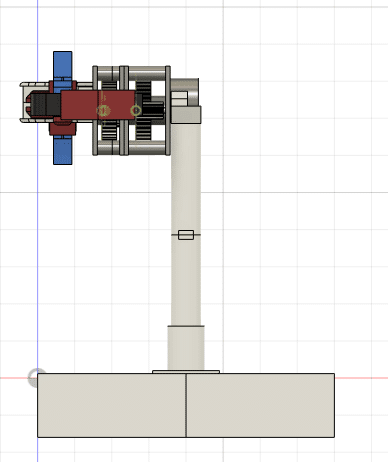Select the right half of base box
Screen dimensions: 388x462
(x=260, y=405)
